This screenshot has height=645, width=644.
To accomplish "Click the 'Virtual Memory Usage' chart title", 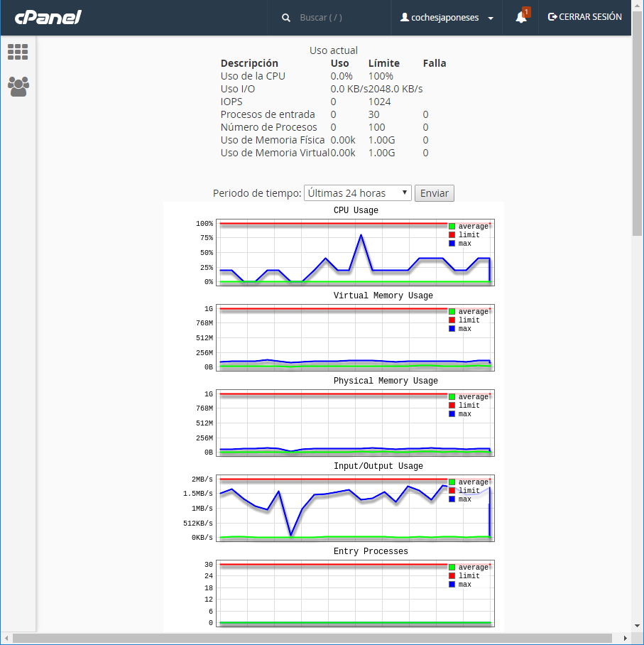I will tap(383, 296).
